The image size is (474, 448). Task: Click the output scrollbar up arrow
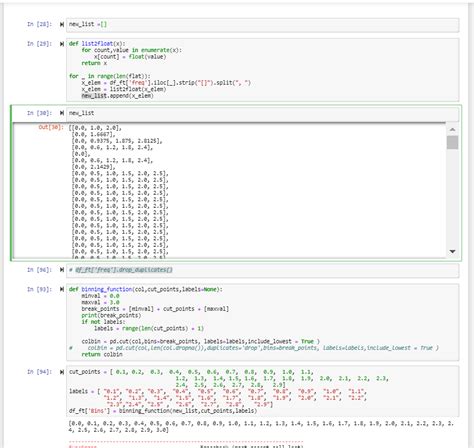[x=452, y=129]
